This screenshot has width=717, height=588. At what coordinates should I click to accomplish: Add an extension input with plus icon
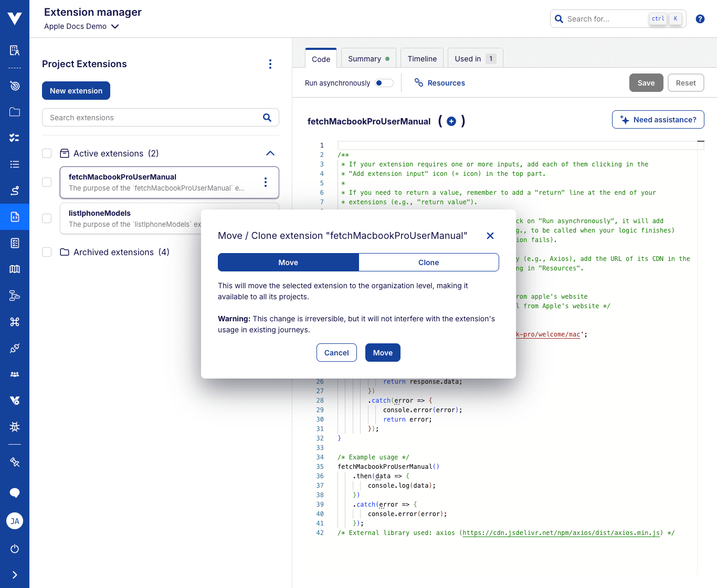(x=451, y=121)
